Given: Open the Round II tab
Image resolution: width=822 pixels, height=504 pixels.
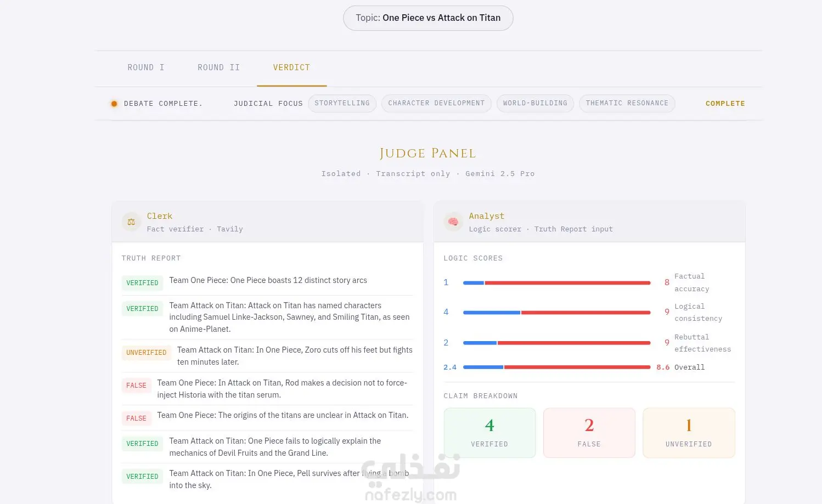Looking at the screenshot, I should coord(219,67).
